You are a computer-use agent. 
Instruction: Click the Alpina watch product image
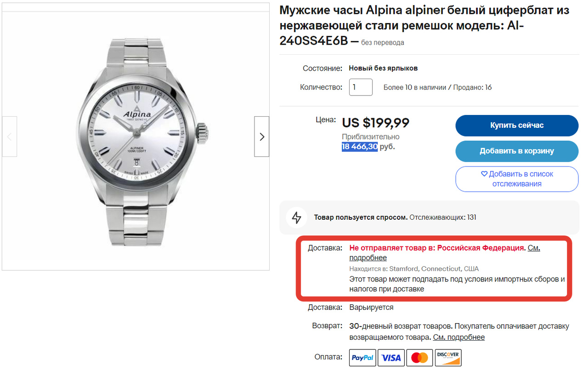(137, 137)
